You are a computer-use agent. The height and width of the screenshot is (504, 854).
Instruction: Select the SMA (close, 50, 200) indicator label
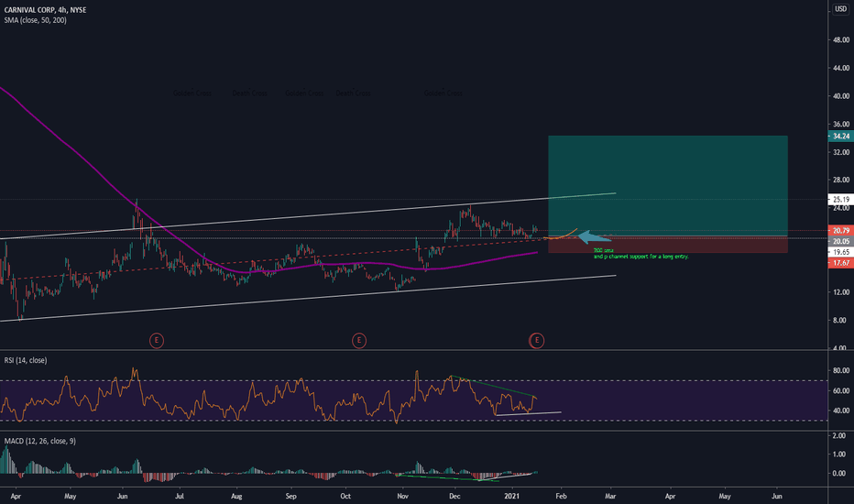[x=36, y=20]
